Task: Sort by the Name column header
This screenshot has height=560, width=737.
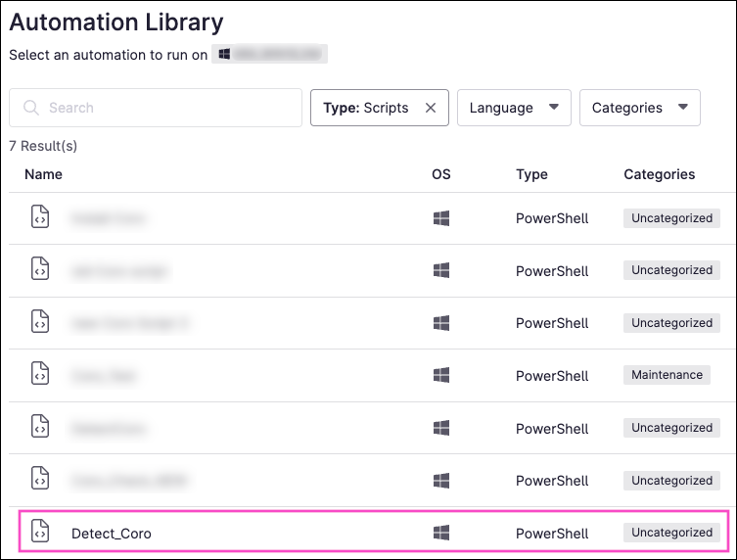Action: click(x=43, y=174)
